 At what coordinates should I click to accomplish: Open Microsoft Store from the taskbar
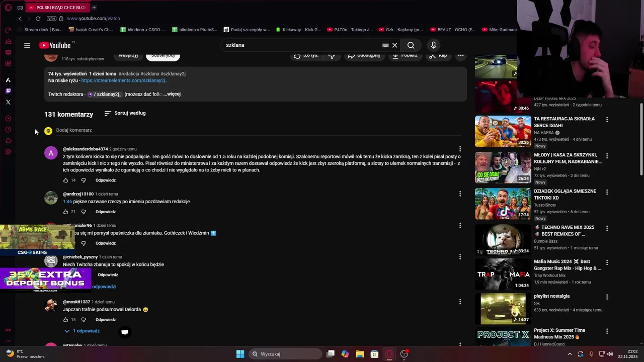374,354
